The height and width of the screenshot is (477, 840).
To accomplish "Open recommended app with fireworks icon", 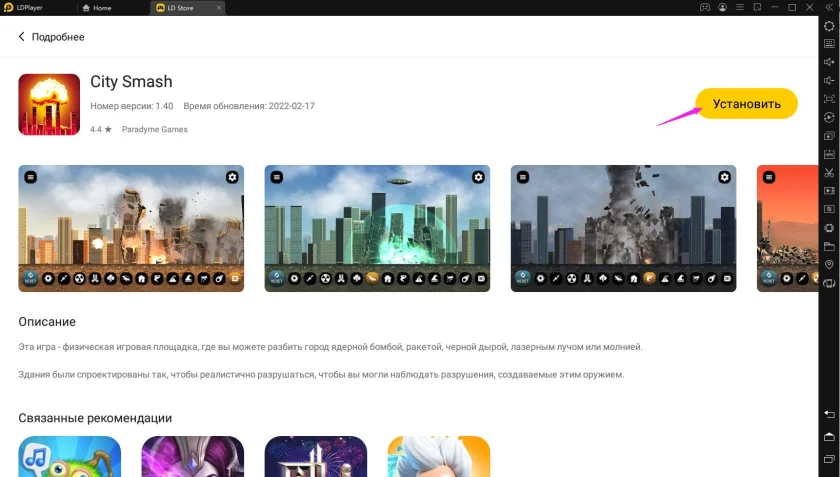I will click(x=316, y=456).
